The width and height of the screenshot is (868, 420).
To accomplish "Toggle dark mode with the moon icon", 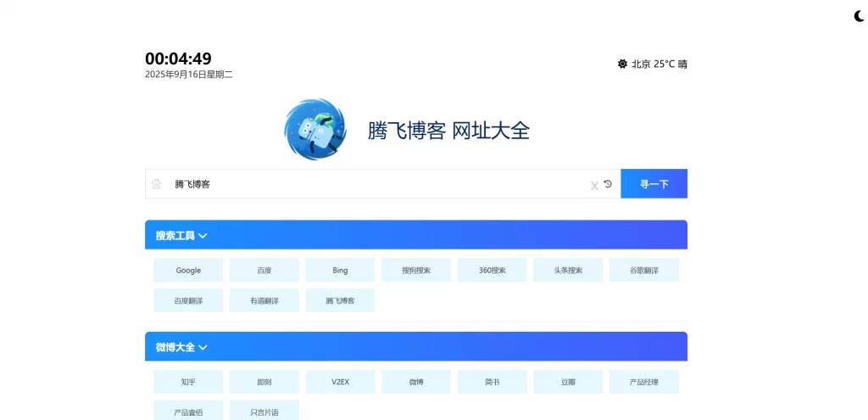I will click(x=860, y=17).
